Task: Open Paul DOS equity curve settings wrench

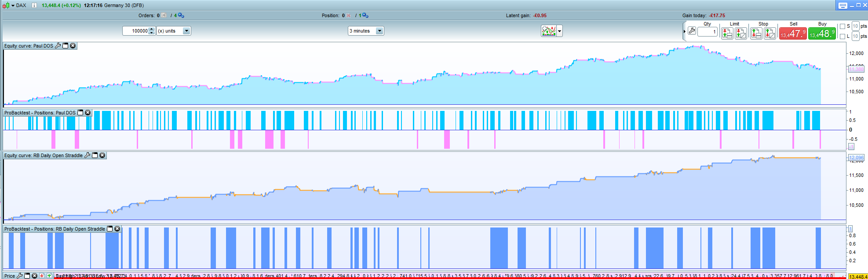Action: pos(58,46)
